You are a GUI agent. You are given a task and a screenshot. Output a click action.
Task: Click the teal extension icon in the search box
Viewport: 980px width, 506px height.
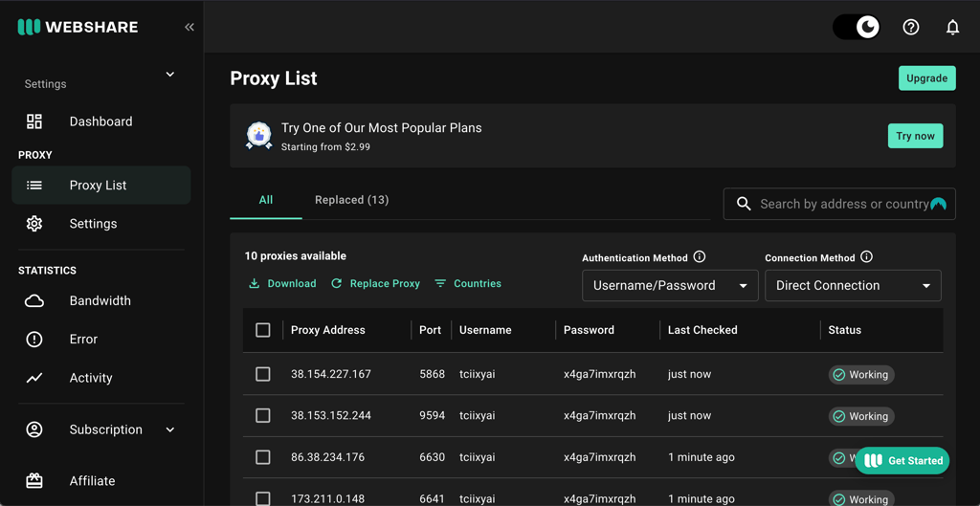tap(938, 204)
